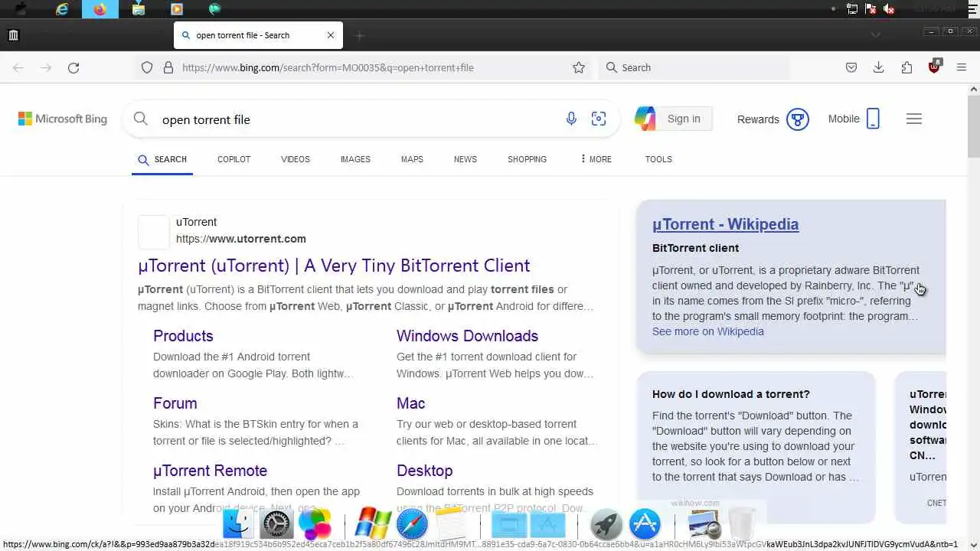Open the Desktop sitelink

tap(424, 471)
